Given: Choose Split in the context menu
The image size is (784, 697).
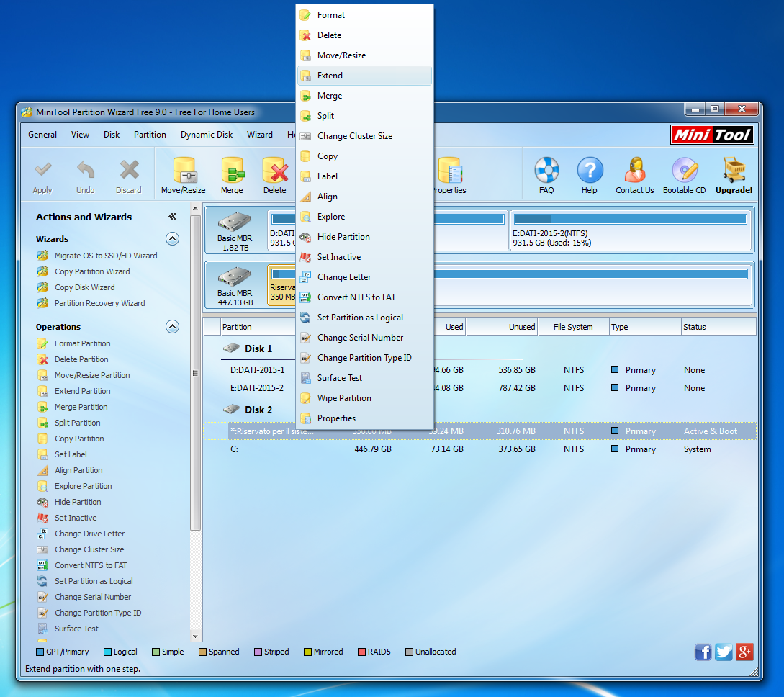Looking at the screenshot, I should tap(364, 115).
